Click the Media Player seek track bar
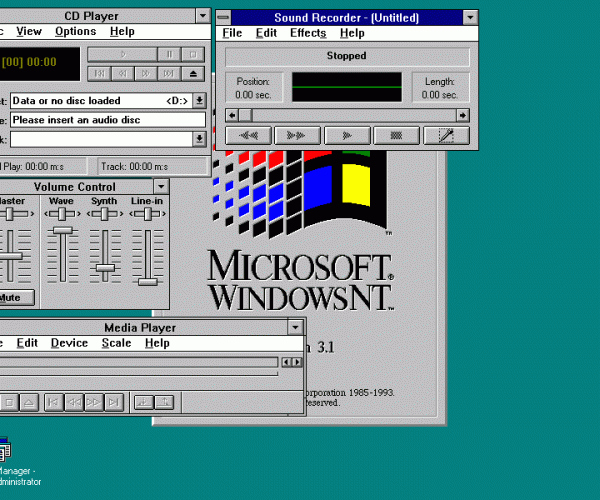 pyautogui.click(x=139, y=362)
